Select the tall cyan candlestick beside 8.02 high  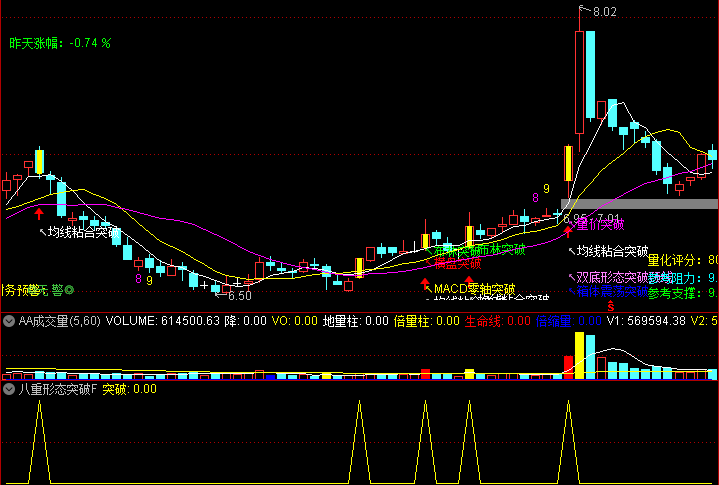point(590,75)
